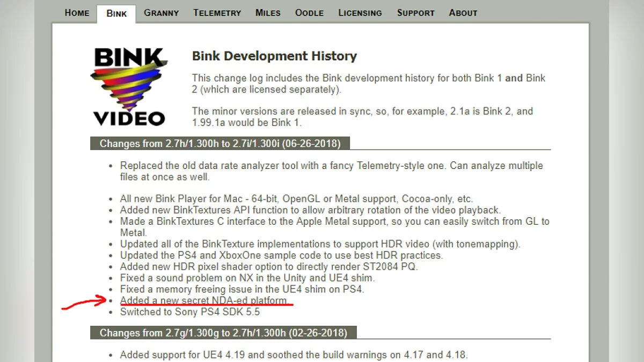Screen dimensions: 644x362
Task: Click the 2.7g to 2.7h changes header
Action: tap(223, 333)
